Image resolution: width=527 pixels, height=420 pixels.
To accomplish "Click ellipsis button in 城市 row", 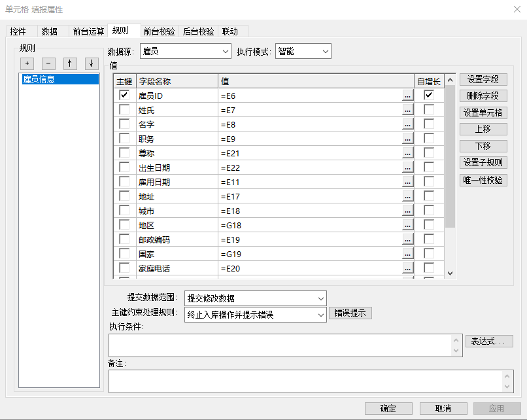I will pos(407,211).
